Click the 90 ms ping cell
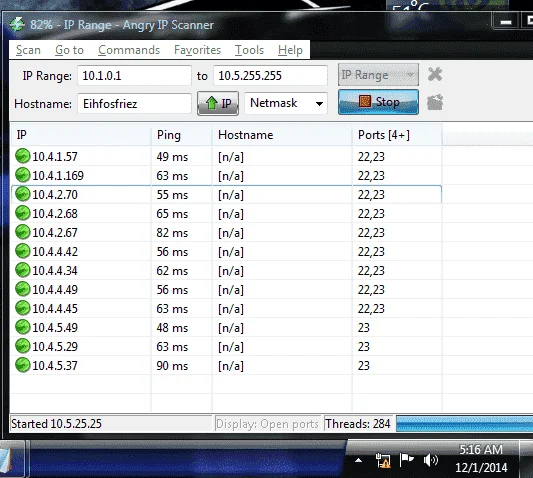Image resolution: width=533 pixels, height=478 pixels. coord(172,366)
